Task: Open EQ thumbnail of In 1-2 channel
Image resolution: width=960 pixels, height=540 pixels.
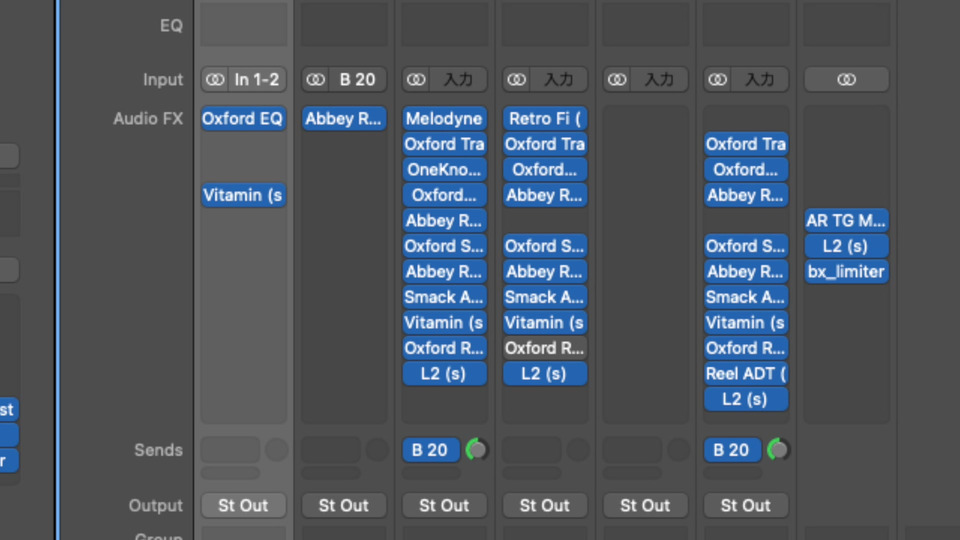Action: pos(244,24)
